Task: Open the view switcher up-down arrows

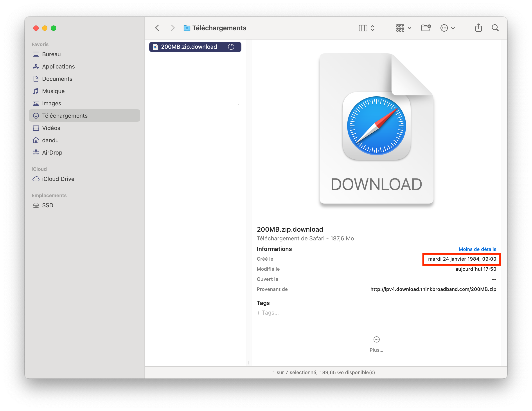Action: [x=372, y=28]
